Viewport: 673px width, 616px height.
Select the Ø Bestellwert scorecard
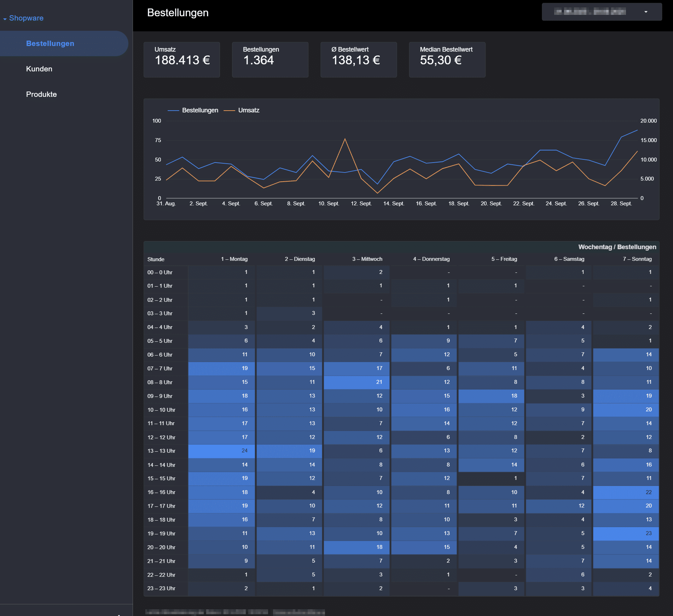359,59
